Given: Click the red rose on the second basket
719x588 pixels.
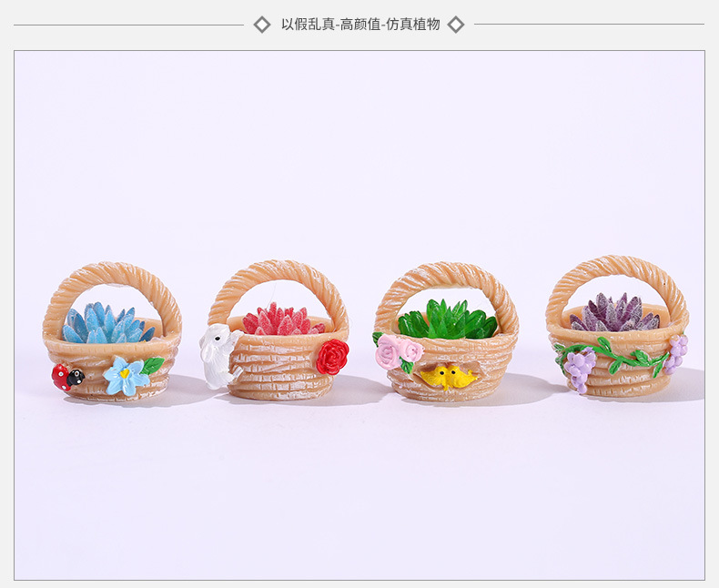Looking at the screenshot, I should (x=332, y=357).
